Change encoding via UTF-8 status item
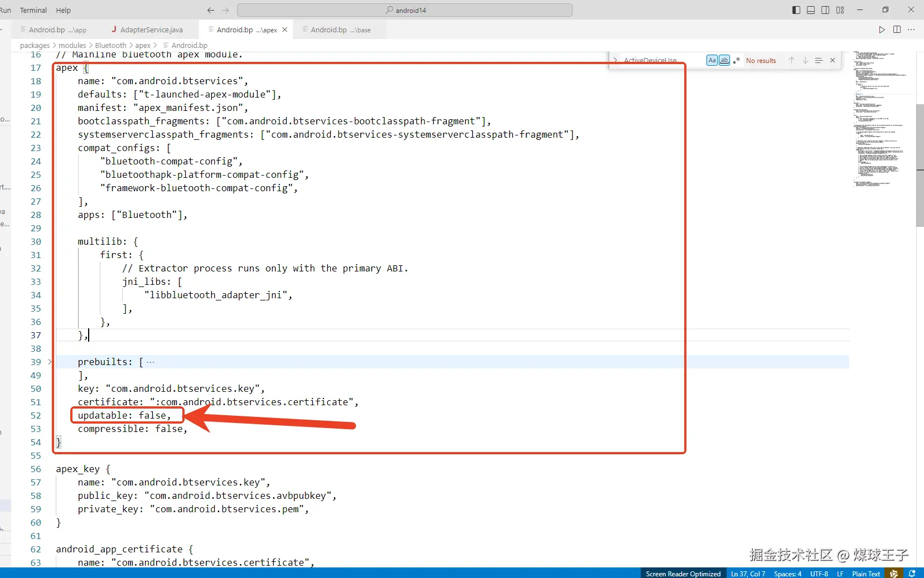 point(819,574)
